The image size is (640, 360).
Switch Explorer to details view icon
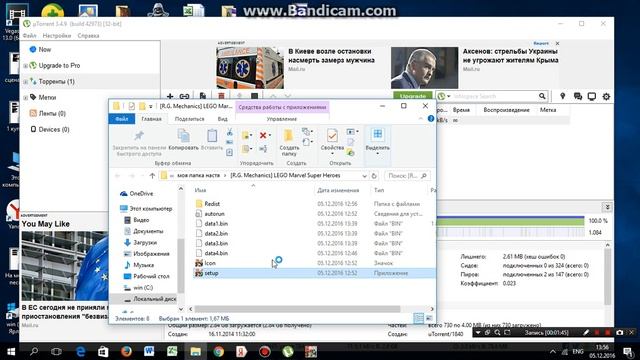point(418,318)
